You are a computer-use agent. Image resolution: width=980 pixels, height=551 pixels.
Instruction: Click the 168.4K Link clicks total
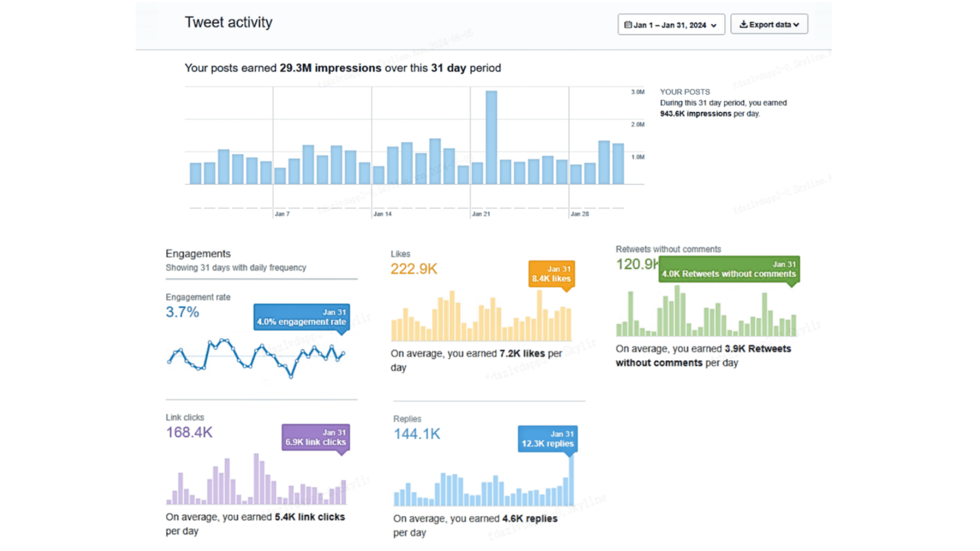pyautogui.click(x=189, y=432)
